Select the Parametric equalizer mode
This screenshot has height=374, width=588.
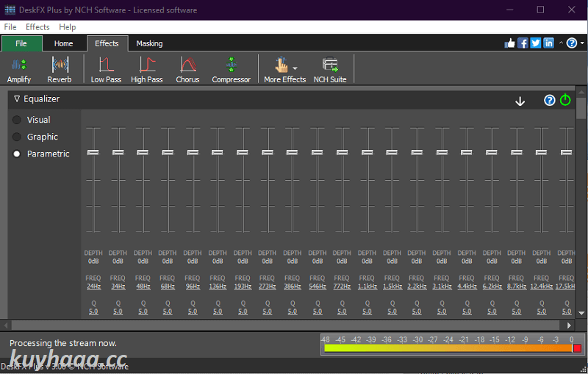pyautogui.click(x=17, y=154)
